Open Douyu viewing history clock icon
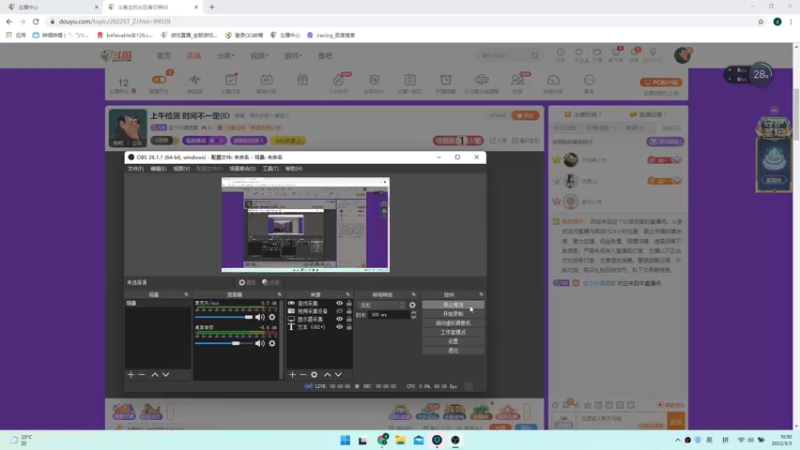The height and width of the screenshot is (450, 800). [x=560, y=55]
